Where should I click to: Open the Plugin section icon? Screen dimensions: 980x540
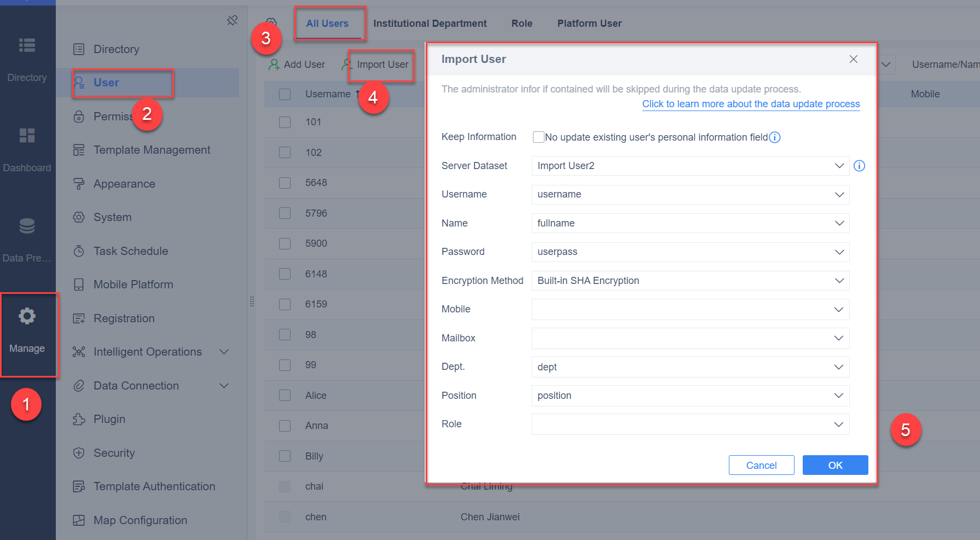point(79,419)
